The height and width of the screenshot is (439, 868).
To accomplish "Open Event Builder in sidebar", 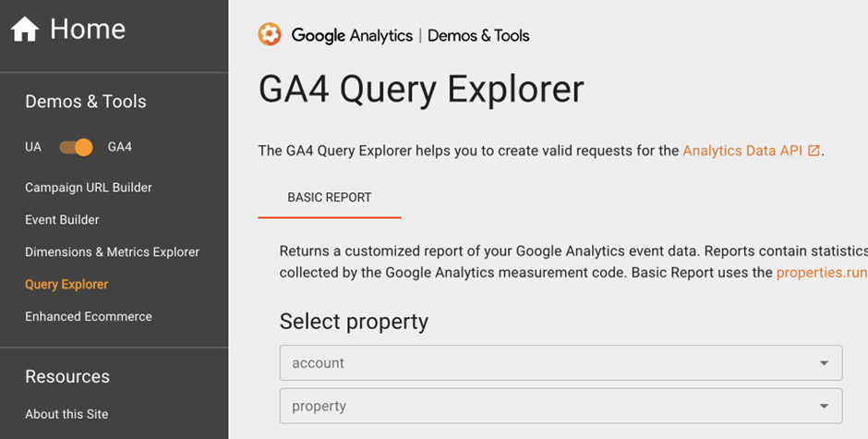I will tap(62, 220).
